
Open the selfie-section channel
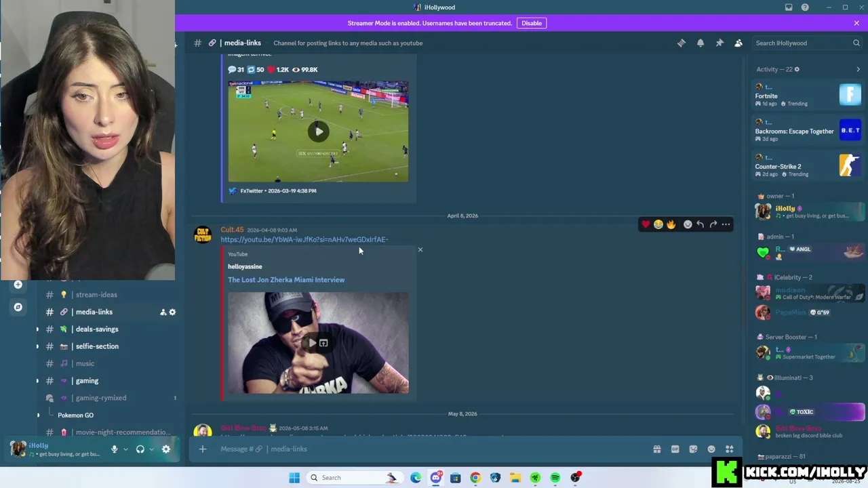(97, 346)
